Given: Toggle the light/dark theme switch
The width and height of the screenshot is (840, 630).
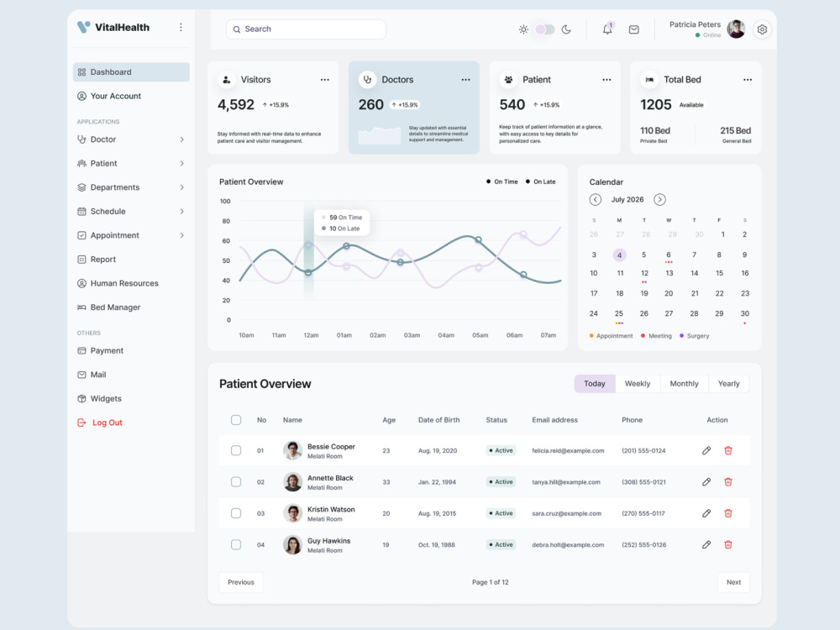Looking at the screenshot, I should (545, 29).
